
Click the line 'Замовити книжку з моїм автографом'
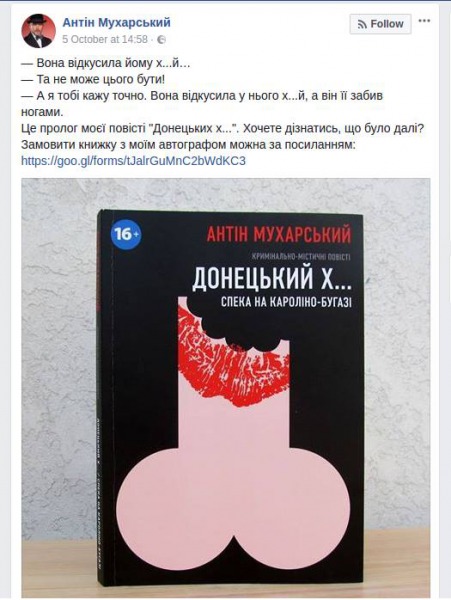tap(189, 145)
